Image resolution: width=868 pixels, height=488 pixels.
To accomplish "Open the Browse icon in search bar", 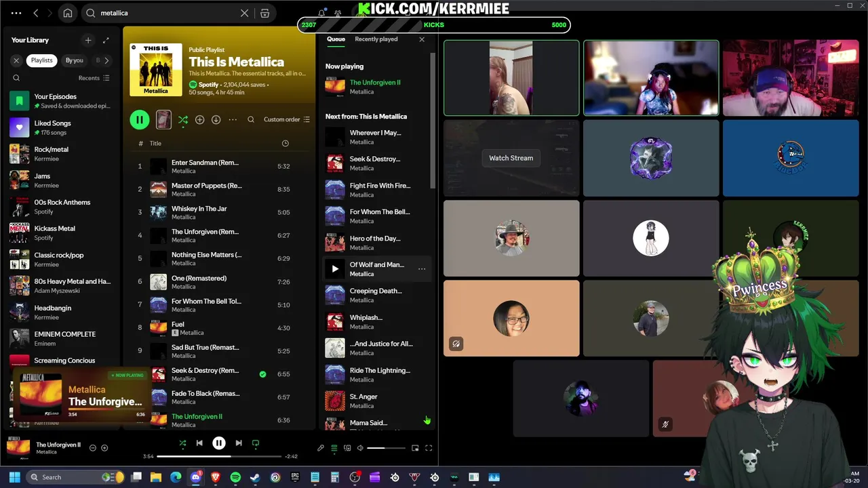I will [265, 13].
